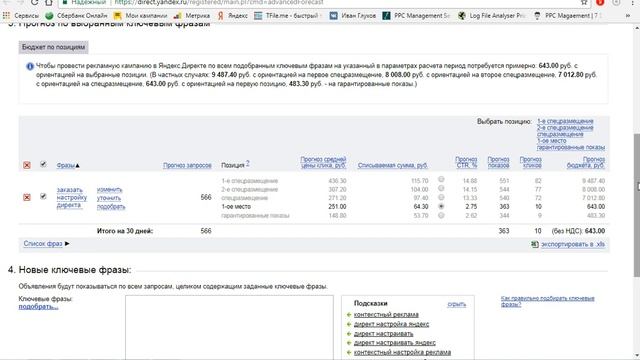Open the Позиция footnote 2 link
Screen dimensions: 640x360
click(247, 163)
